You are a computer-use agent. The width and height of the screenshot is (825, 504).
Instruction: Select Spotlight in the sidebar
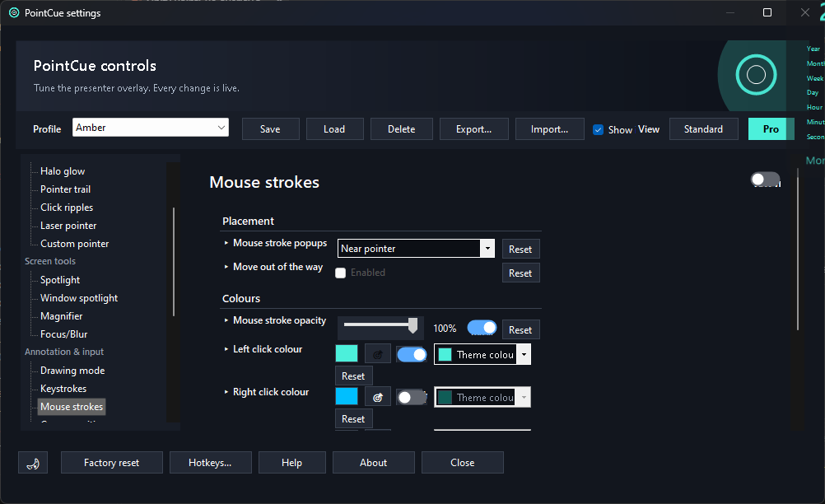(60, 280)
